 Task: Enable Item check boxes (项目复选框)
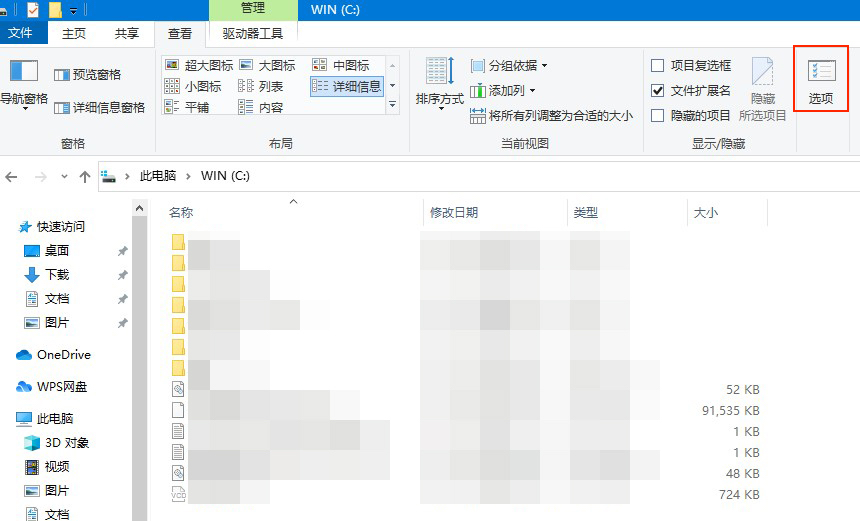pyautogui.click(x=657, y=66)
